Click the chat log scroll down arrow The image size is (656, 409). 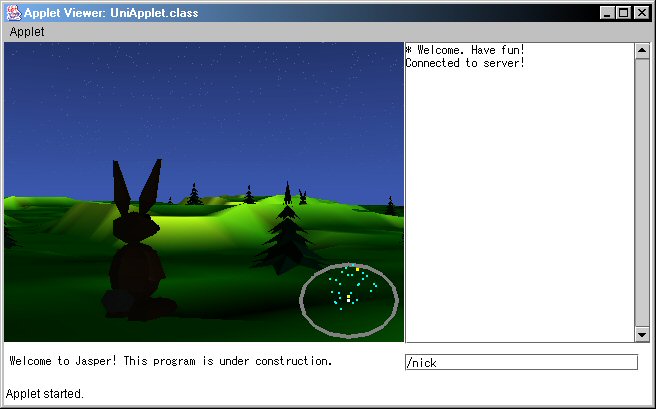coord(642,334)
